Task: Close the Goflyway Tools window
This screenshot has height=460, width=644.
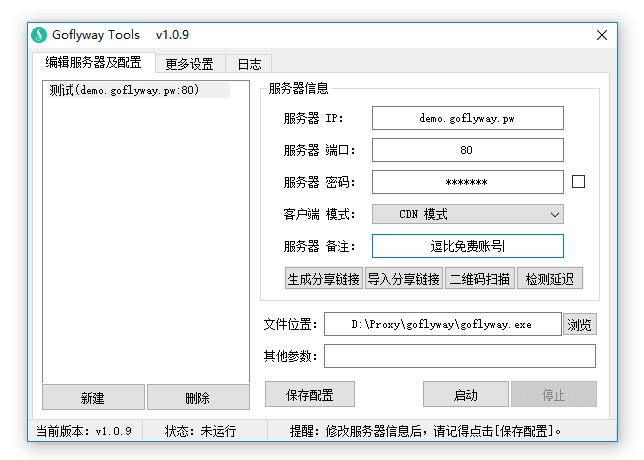Action: point(602,35)
